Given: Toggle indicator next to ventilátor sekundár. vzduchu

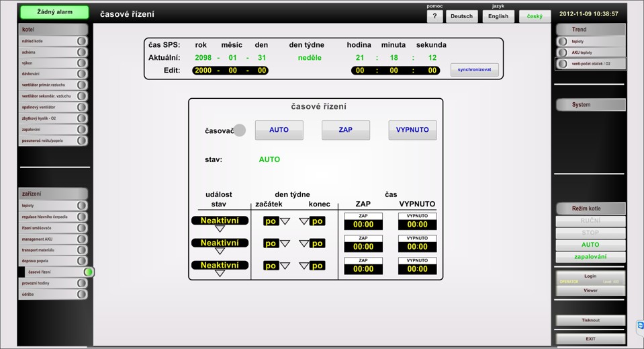Looking at the screenshot, I should [x=82, y=95].
